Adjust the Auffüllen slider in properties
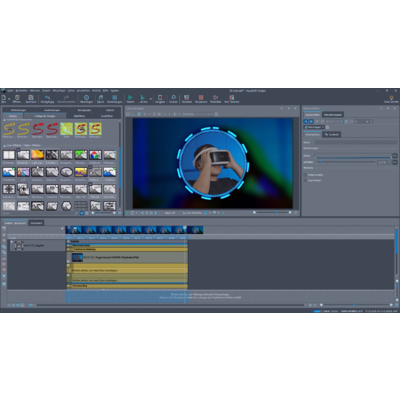 click(346, 162)
